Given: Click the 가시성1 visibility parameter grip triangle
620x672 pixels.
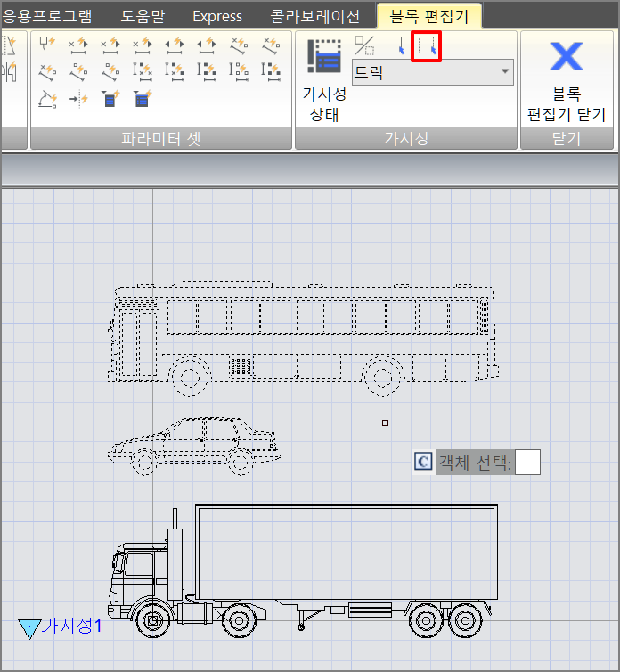Looking at the screenshot, I should [x=29, y=628].
